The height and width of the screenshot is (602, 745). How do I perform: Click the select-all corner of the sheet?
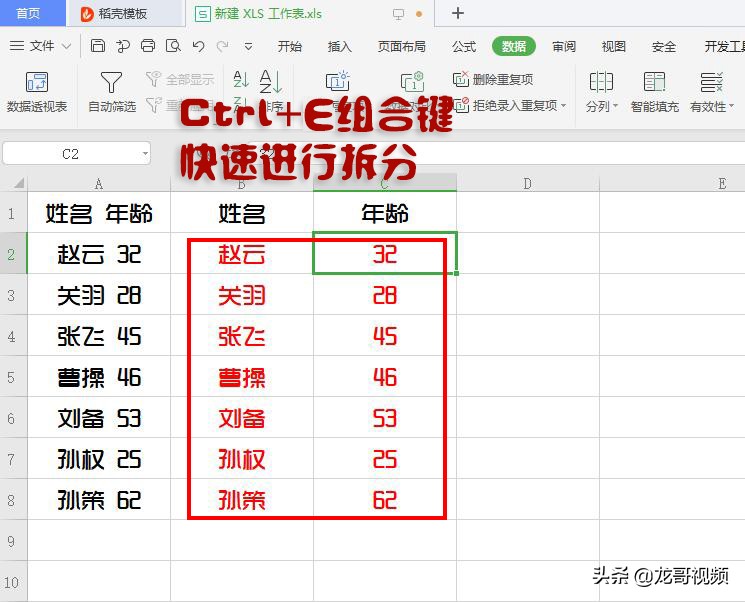tap(14, 183)
